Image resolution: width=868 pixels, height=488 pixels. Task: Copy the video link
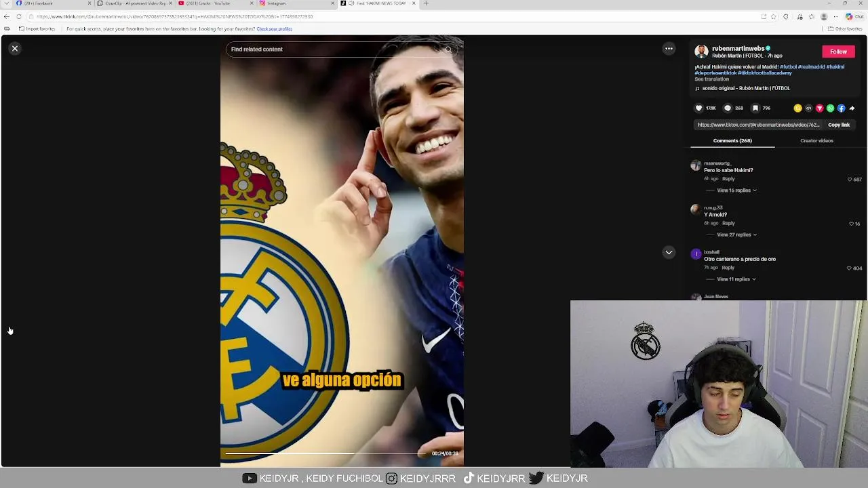[839, 125]
